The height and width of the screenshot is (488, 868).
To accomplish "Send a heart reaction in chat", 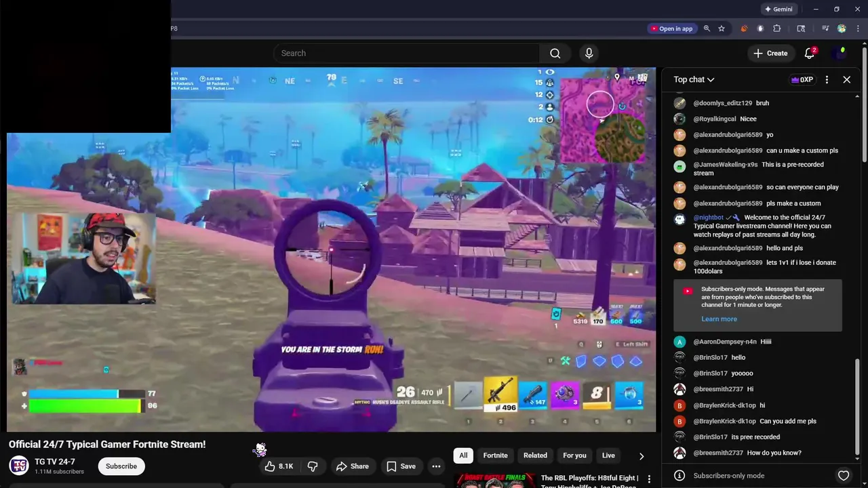I will pos(844,476).
